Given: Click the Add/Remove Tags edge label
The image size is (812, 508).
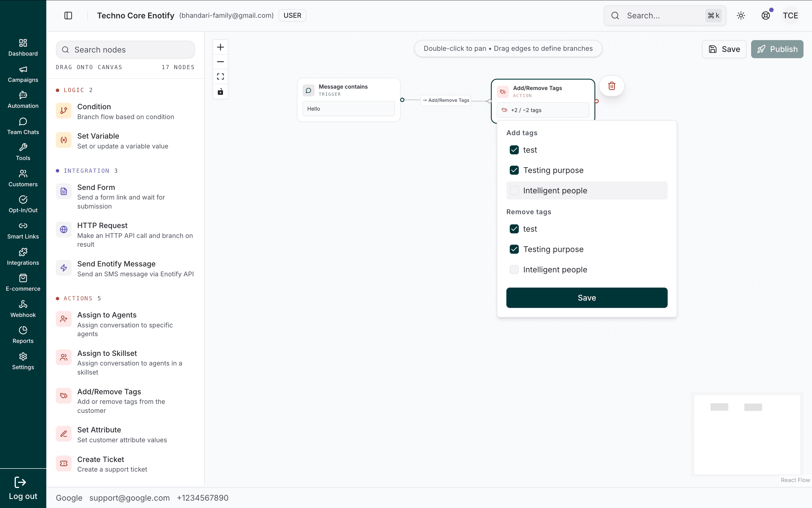Looking at the screenshot, I should click(x=446, y=100).
